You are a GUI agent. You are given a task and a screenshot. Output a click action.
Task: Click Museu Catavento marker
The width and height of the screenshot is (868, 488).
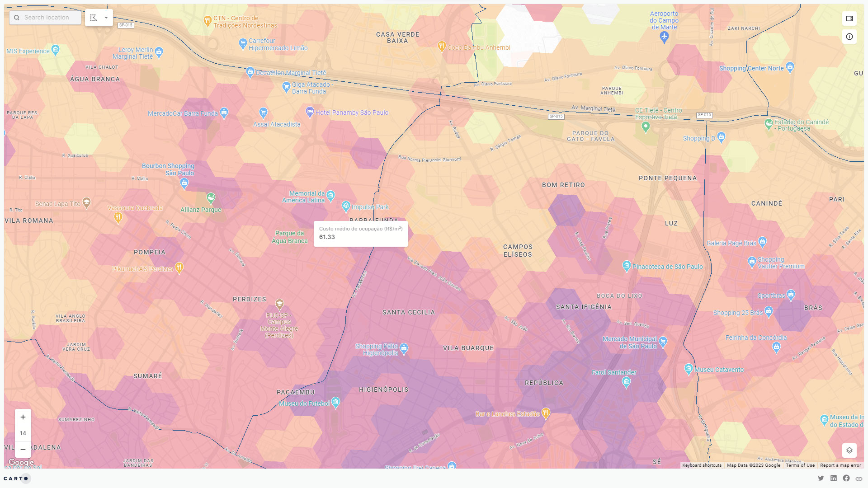click(x=689, y=369)
